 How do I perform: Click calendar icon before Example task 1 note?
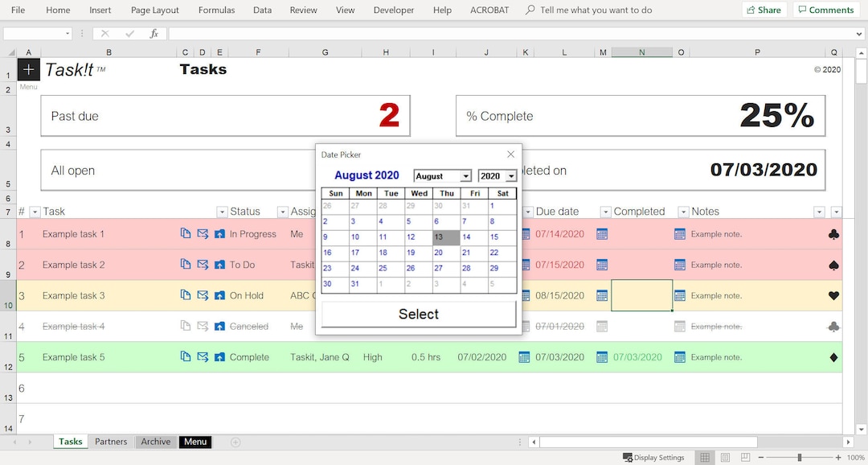[680, 234]
